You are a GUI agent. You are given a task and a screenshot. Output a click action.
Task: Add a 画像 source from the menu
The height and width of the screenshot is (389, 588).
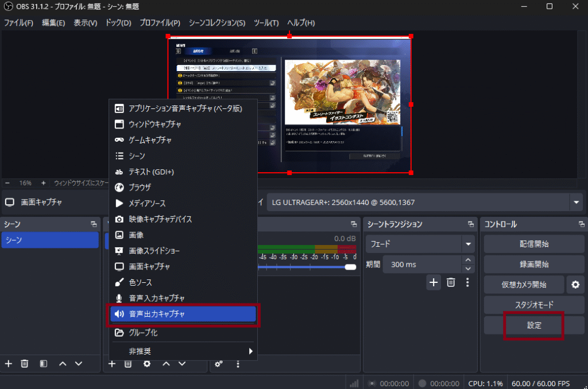[x=183, y=235]
